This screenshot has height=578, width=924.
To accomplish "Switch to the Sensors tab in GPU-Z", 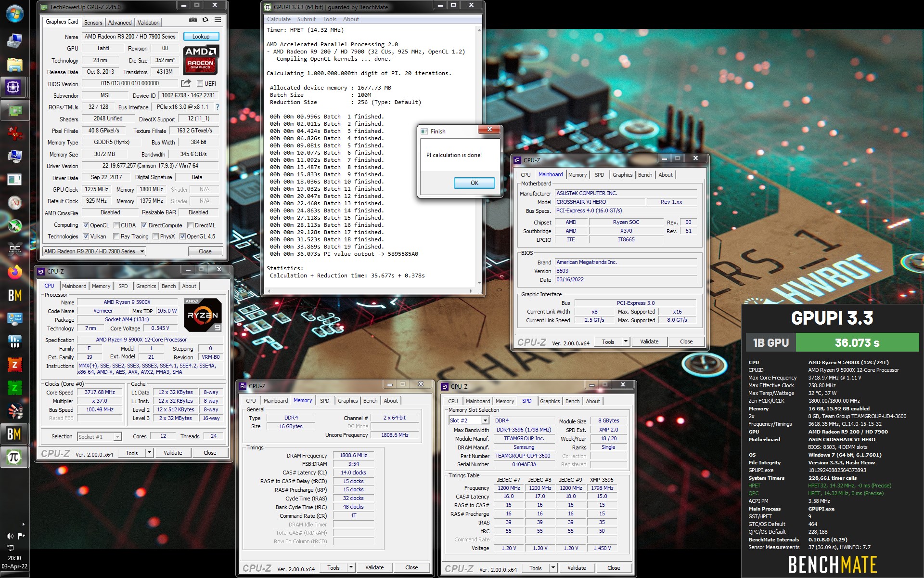I will point(93,23).
